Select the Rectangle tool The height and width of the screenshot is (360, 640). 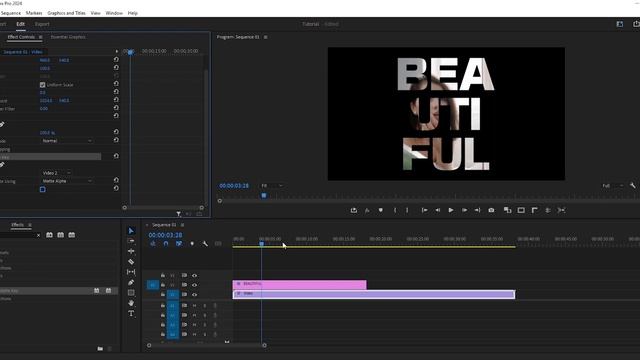point(131,293)
